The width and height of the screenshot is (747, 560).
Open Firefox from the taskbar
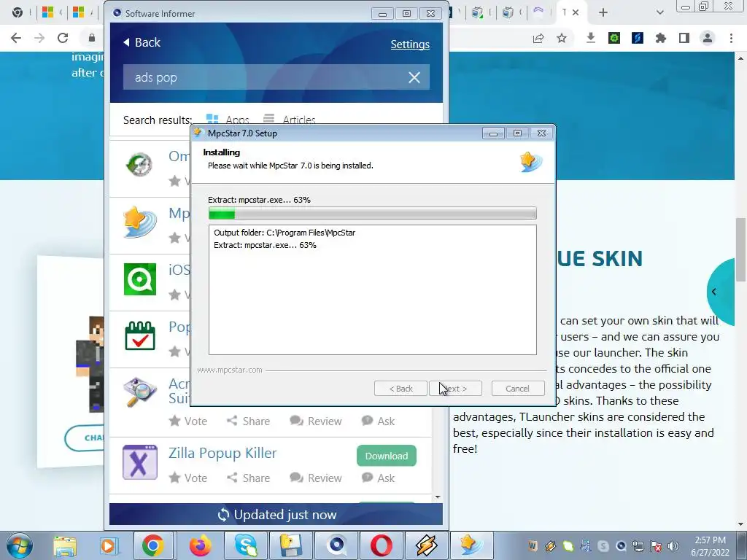point(200,545)
